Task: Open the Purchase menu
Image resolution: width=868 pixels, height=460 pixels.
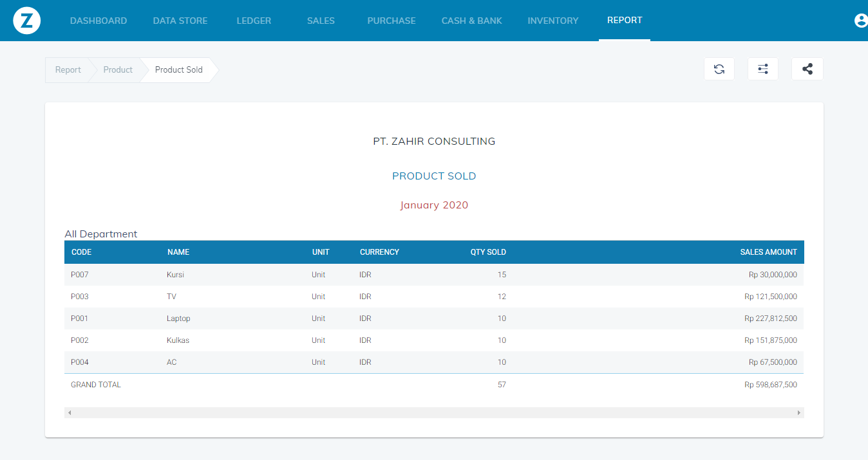Action: 392,21
